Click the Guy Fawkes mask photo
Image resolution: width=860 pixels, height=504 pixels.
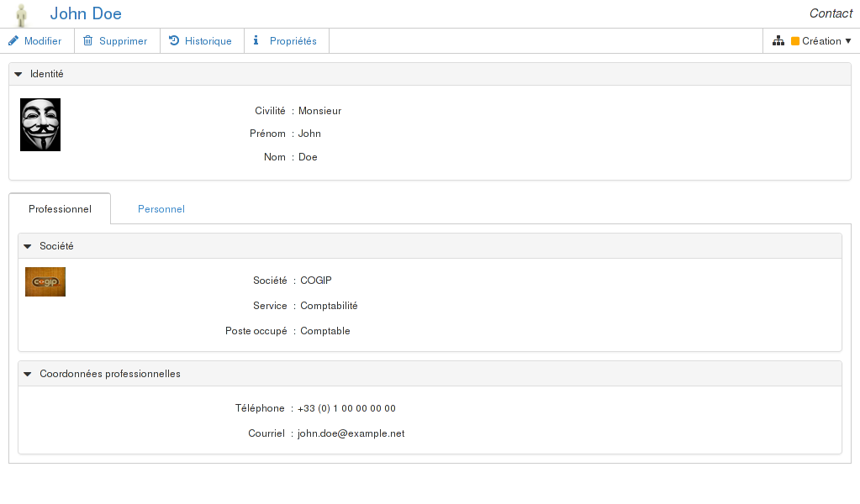pos(40,125)
